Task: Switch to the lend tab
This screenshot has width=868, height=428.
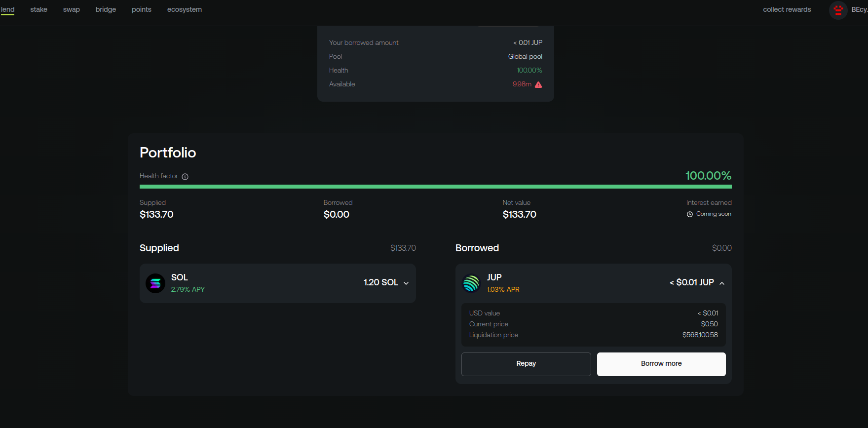Action: click(x=8, y=10)
